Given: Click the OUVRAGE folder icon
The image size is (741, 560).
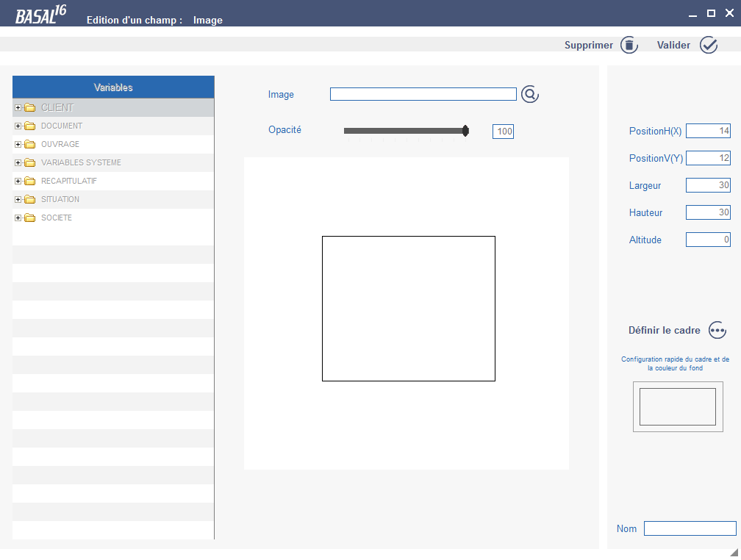Looking at the screenshot, I should tap(29, 144).
